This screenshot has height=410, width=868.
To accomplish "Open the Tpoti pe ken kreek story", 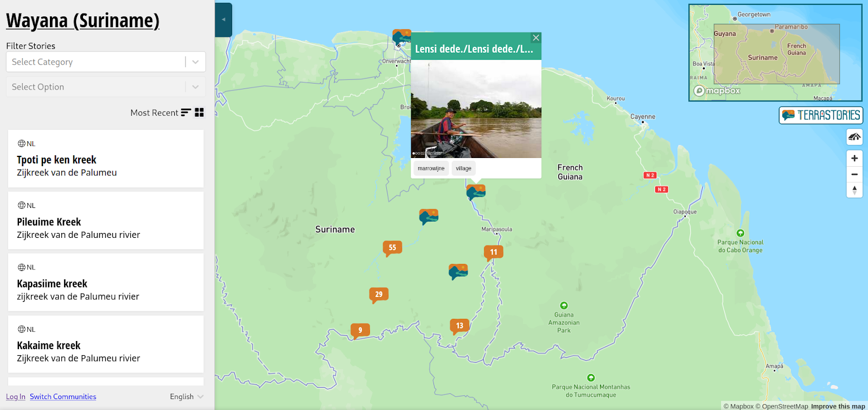I will tap(106, 159).
